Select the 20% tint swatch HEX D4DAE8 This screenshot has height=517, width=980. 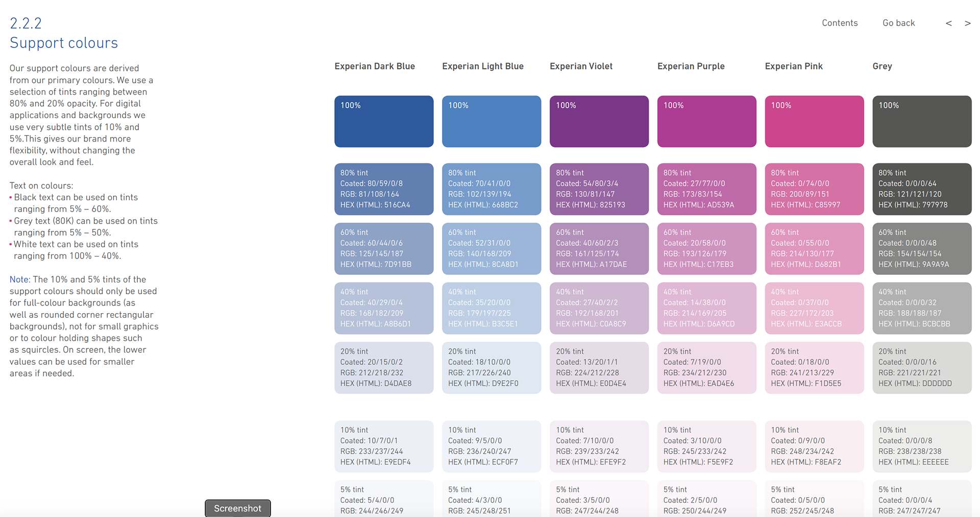384,368
